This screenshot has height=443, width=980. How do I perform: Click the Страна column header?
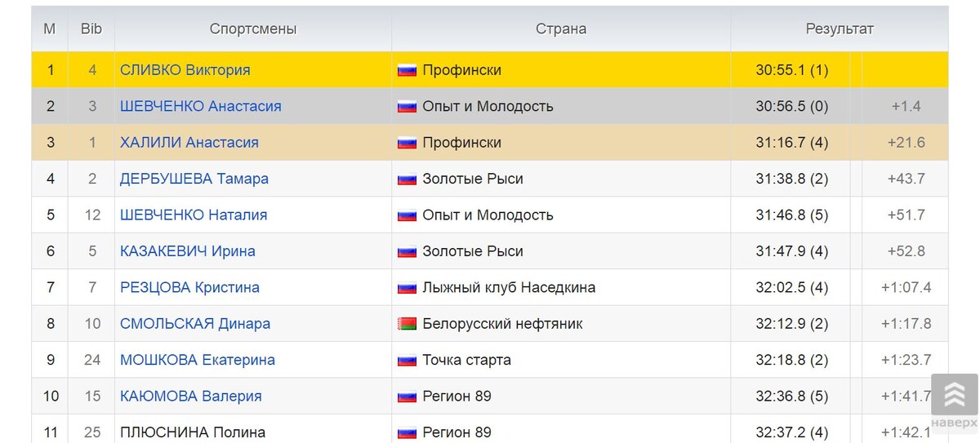pyautogui.click(x=561, y=29)
